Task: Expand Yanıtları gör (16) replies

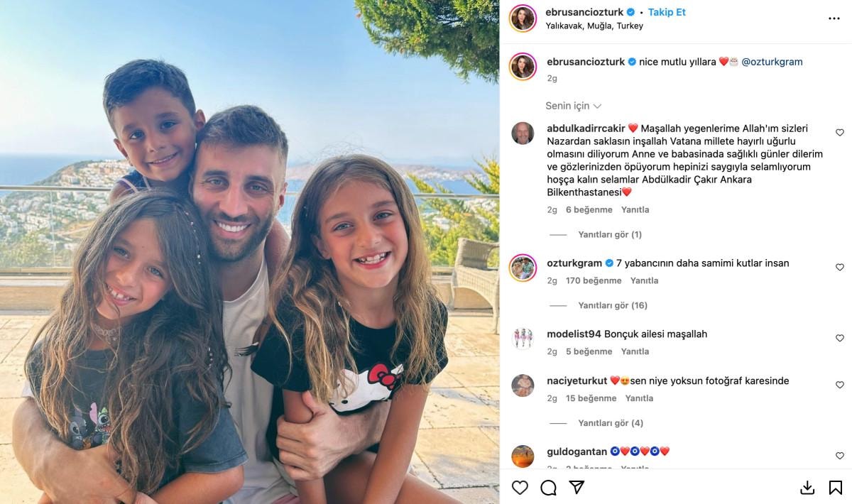Action: coord(613,305)
